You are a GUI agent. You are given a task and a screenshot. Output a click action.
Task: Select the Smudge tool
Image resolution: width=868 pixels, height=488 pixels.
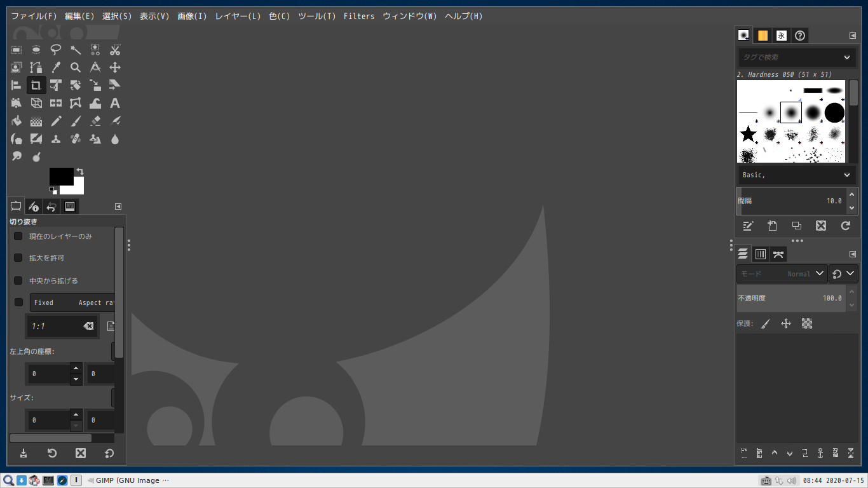(x=17, y=156)
